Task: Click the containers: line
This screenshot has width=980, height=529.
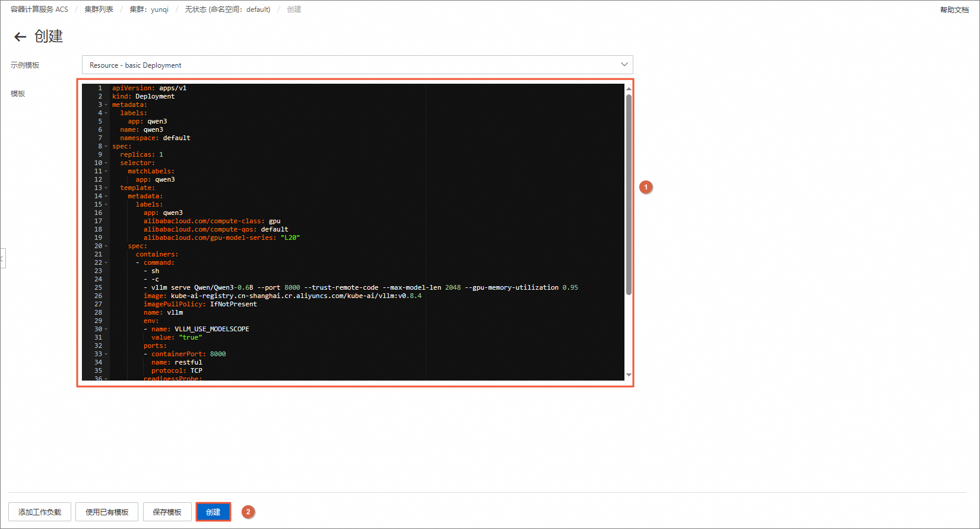Action: point(157,254)
